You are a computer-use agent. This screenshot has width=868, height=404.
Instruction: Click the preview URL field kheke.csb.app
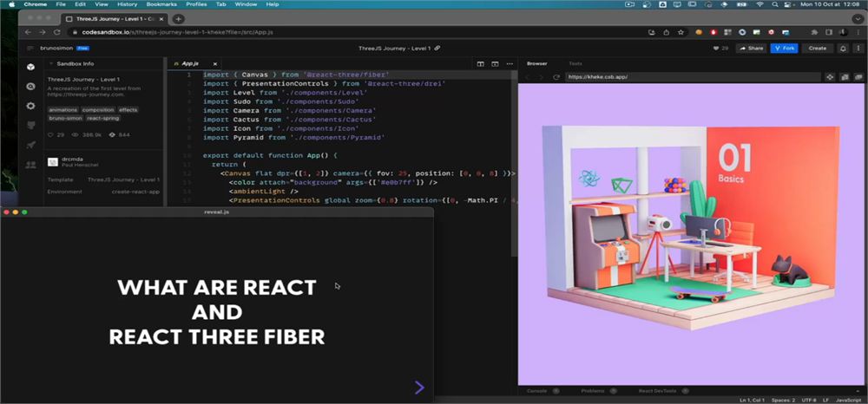(x=693, y=77)
